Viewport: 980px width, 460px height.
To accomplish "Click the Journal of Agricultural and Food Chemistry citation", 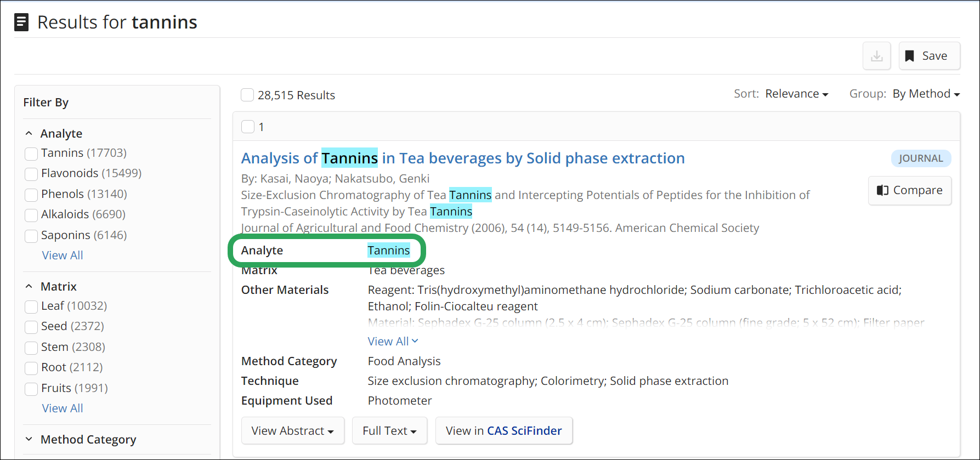I will pos(500,228).
